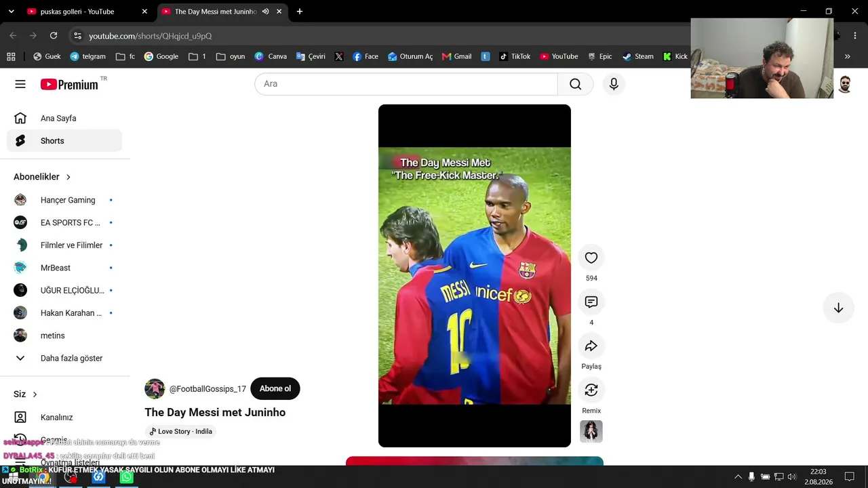Open the tab search dropdown
This screenshot has height=488, width=868.
coord(11,12)
